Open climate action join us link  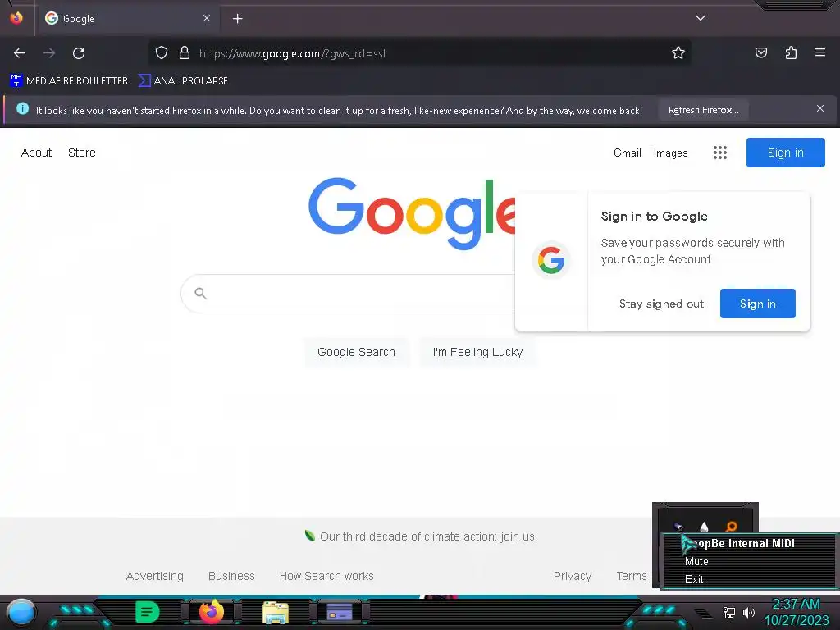[x=427, y=536]
